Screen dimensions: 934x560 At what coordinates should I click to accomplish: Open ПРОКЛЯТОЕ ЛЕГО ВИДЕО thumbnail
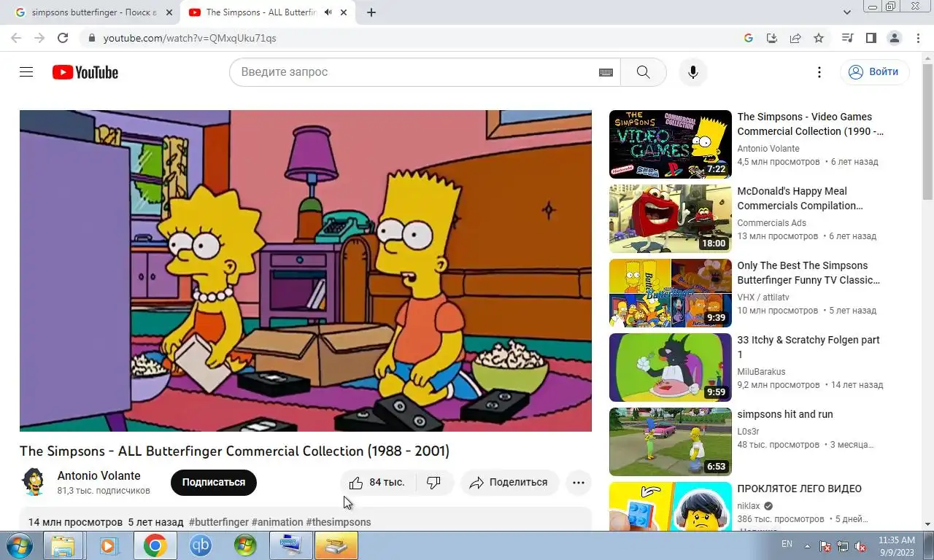[x=670, y=506]
